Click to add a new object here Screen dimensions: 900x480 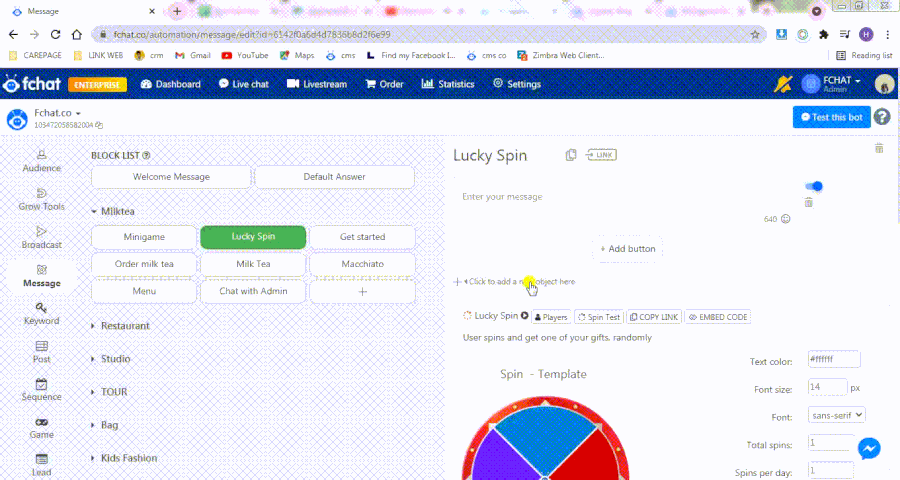point(515,282)
